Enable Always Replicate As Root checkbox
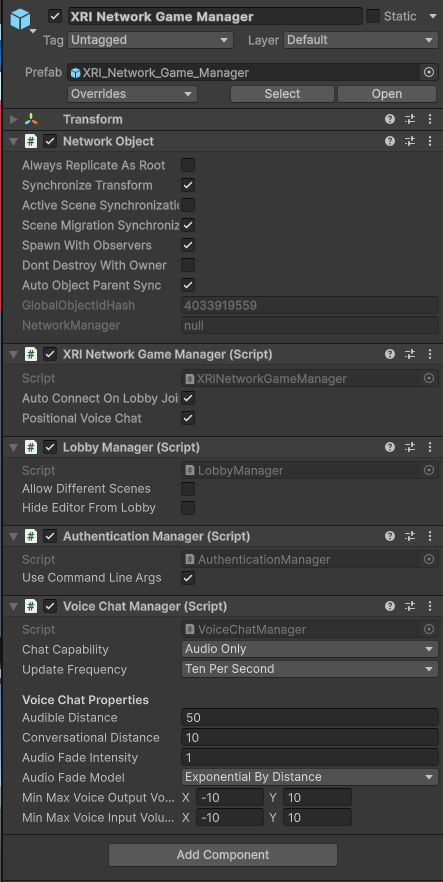Image resolution: width=443 pixels, height=882 pixels. tap(188, 165)
